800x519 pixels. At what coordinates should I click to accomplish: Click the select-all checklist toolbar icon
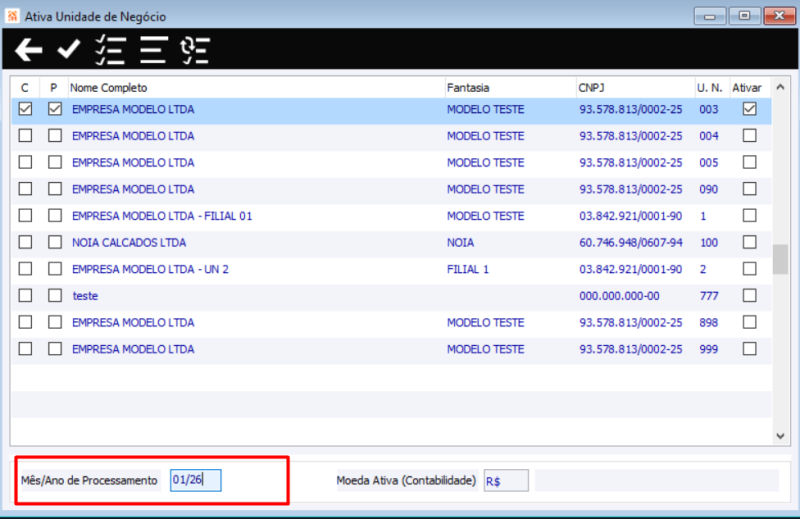pos(110,50)
